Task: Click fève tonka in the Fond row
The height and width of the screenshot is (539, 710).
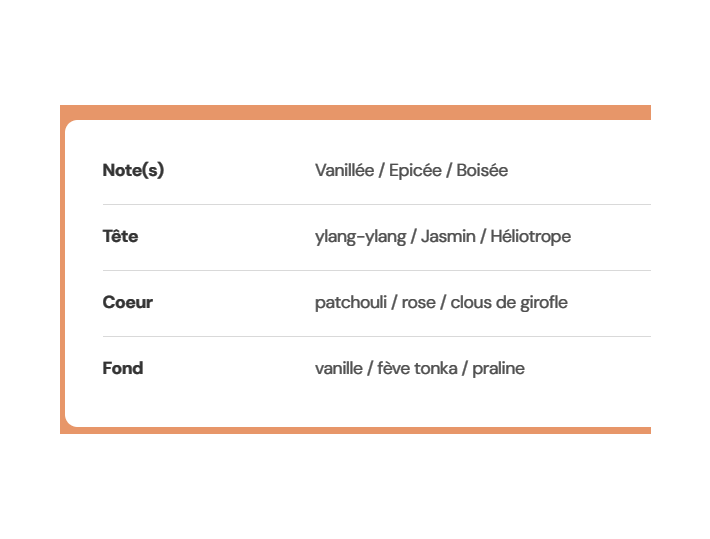Action: coord(417,368)
